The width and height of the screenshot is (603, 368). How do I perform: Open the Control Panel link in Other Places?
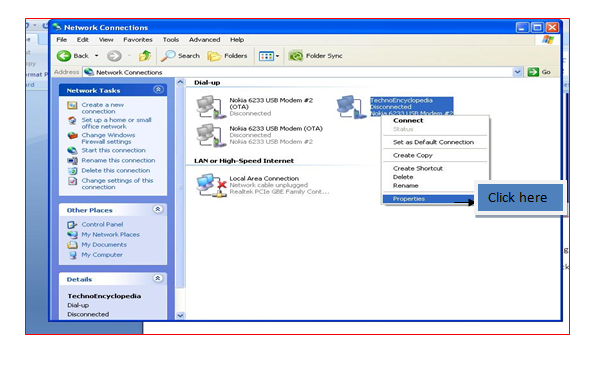coord(102,224)
